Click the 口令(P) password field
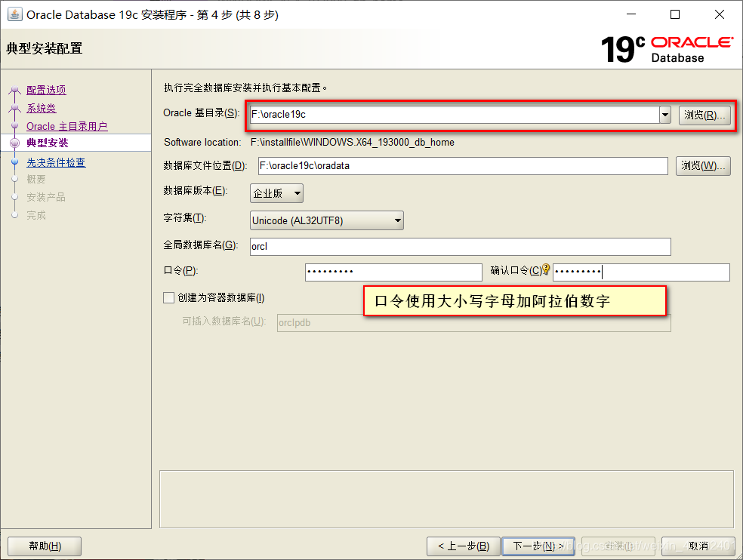Viewport: 743px width, 560px height. [x=393, y=272]
